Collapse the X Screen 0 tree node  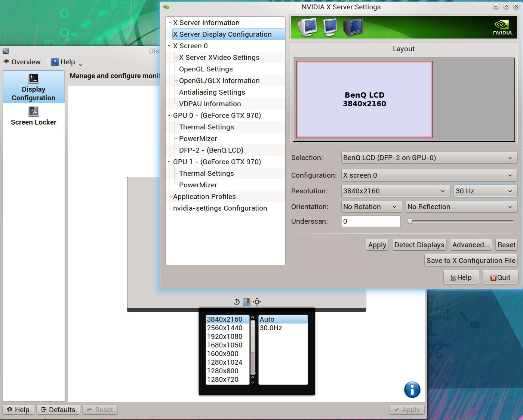(169, 46)
